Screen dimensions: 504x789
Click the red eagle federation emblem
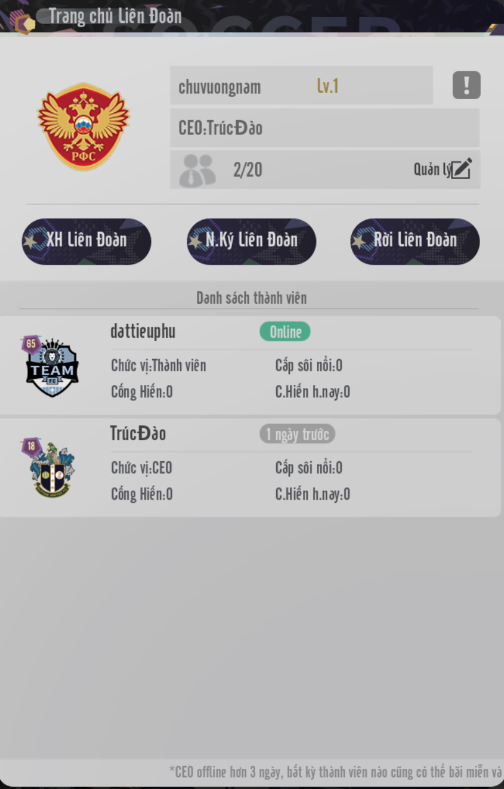(x=83, y=126)
